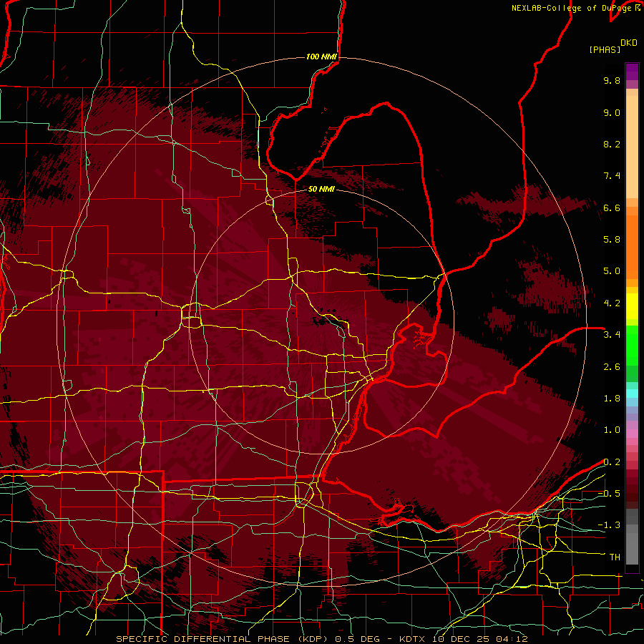Click the purple top segment of the color bar

pyautogui.click(x=632, y=72)
